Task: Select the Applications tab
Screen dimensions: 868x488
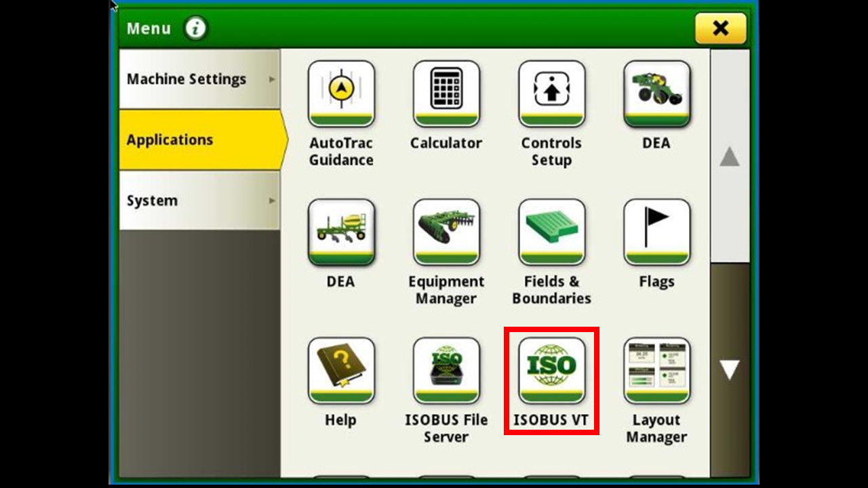Action: [x=202, y=140]
